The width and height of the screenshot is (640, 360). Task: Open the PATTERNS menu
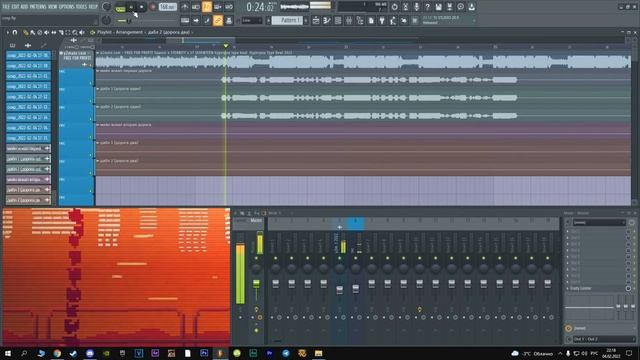tap(38, 7)
